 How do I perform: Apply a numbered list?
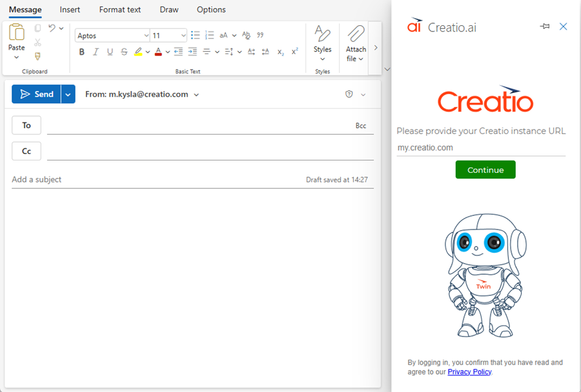coord(210,35)
